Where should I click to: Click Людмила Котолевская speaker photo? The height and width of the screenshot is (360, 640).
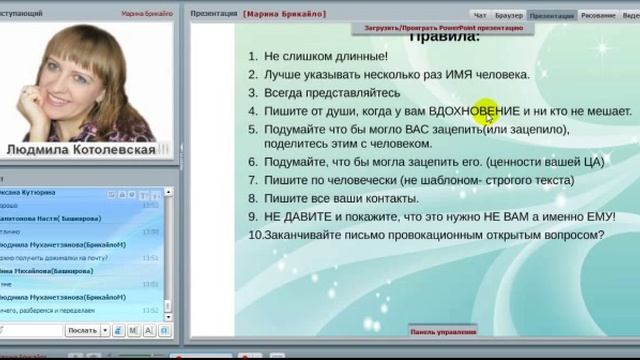[87, 83]
